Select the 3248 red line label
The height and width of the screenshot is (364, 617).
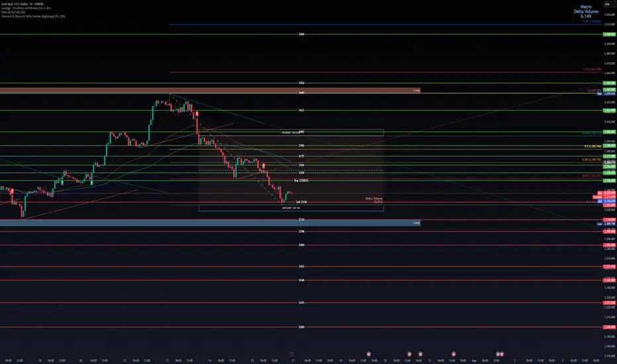pos(301,280)
